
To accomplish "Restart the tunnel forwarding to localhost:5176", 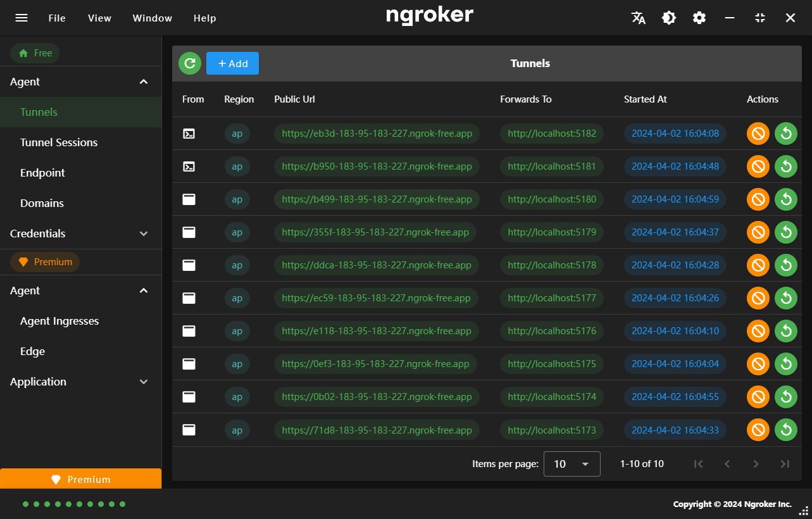I will tap(786, 331).
